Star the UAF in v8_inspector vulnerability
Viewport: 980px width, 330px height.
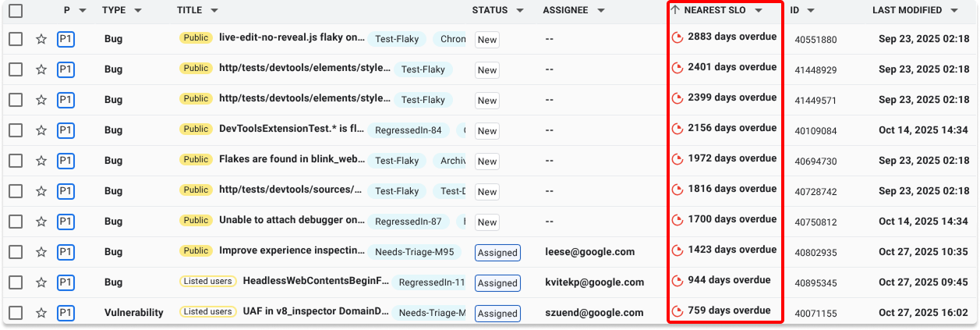(x=41, y=313)
